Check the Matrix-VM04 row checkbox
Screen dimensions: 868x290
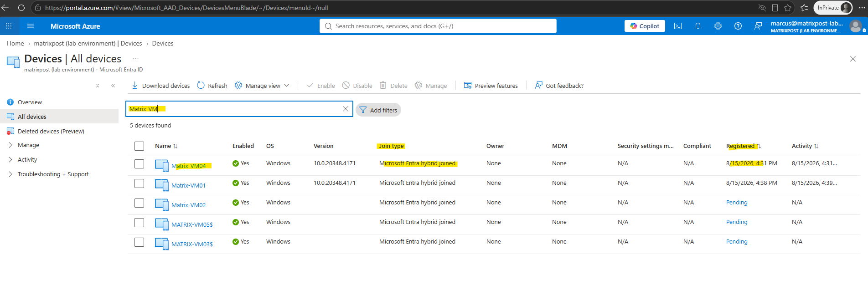(139, 164)
